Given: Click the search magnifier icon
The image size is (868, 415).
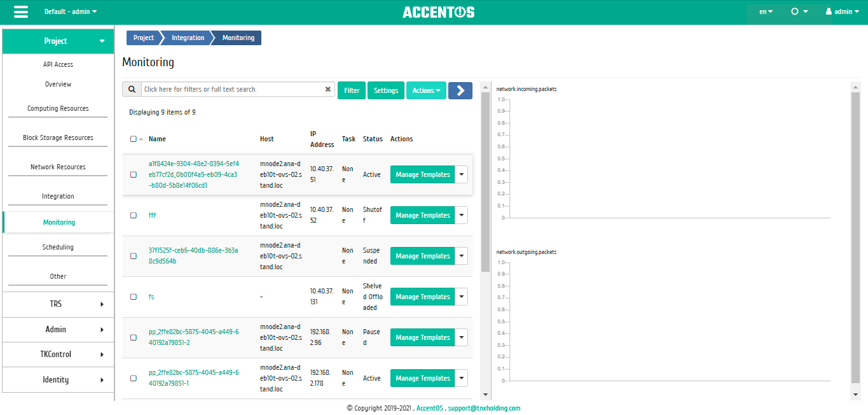Looking at the screenshot, I should click(132, 90).
